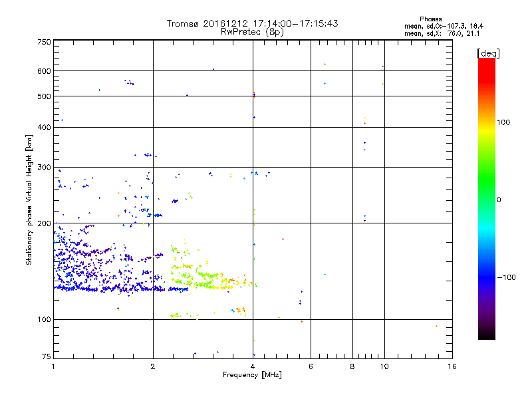The width and height of the screenshot is (532, 399).
Task: Click y-axis tick label "600"
Action: 44,71
